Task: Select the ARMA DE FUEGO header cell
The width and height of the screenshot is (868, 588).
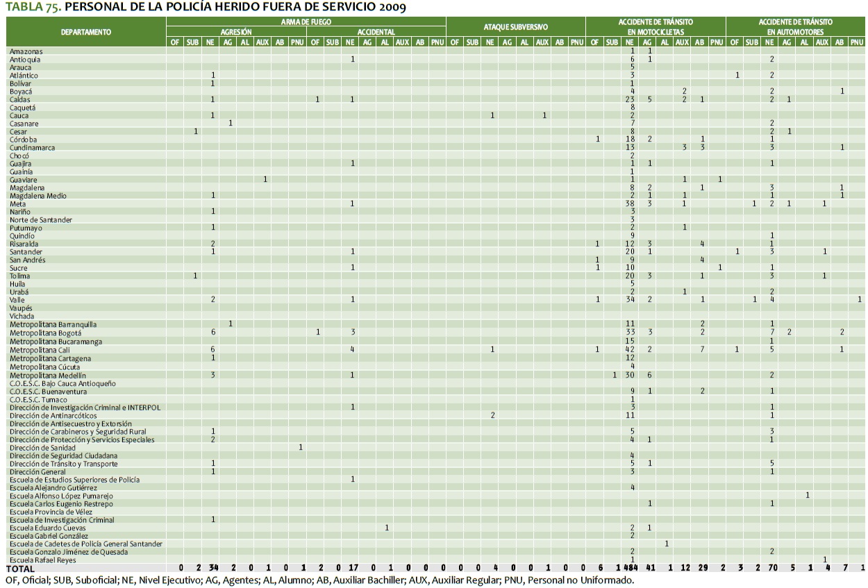Action: pyautogui.click(x=306, y=22)
